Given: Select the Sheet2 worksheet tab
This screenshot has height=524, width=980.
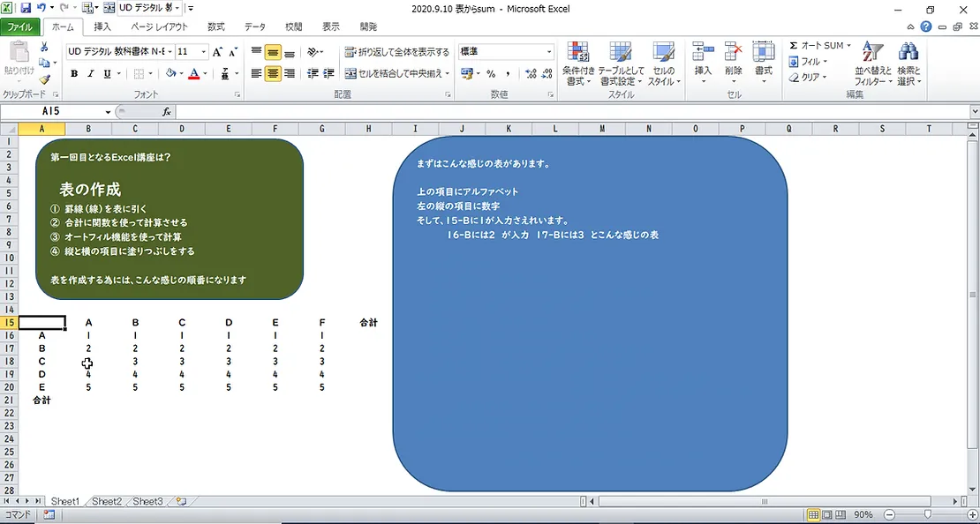Looking at the screenshot, I should pyautogui.click(x=106, y=501).
